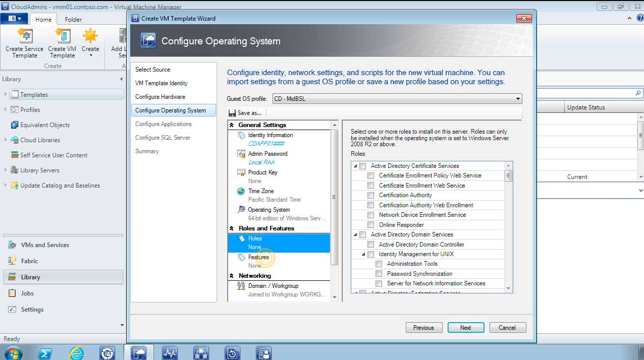Select the Library Servers node icon

click(x=15, y=170)
